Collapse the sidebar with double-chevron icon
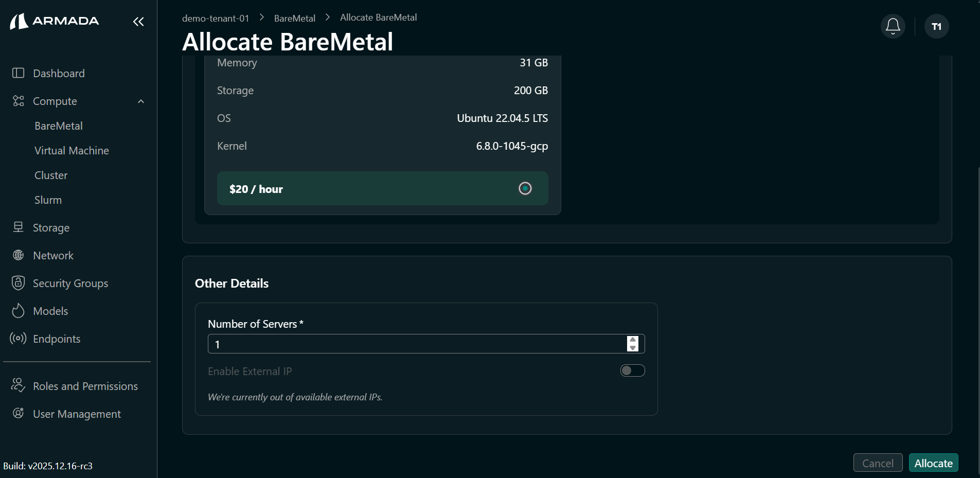This screenshot has height=478, width=980. tap(138, 22)
